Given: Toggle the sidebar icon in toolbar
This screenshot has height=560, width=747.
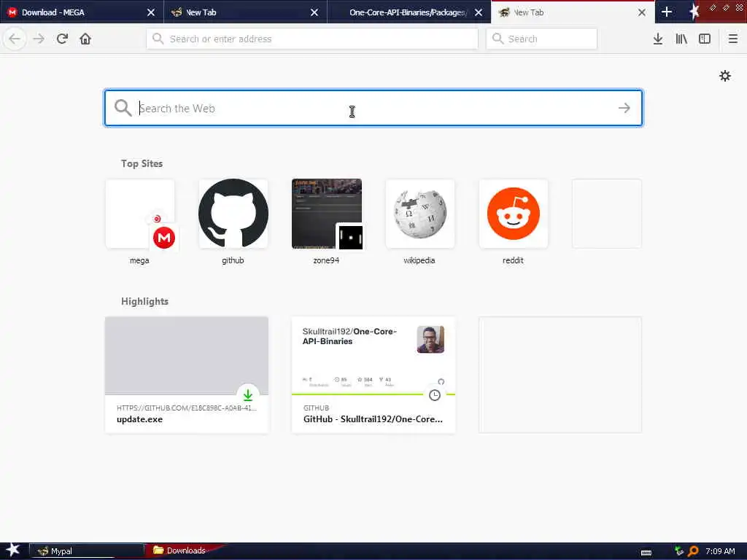Looking at the screenshot, I should click(705, 39).
